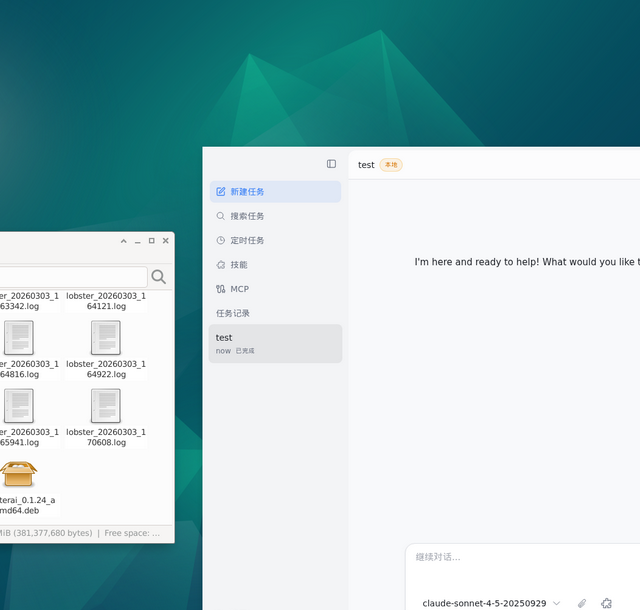Click the document icon above 64922.log
This screenshot has width=640, height=610.
click(106, 338)
